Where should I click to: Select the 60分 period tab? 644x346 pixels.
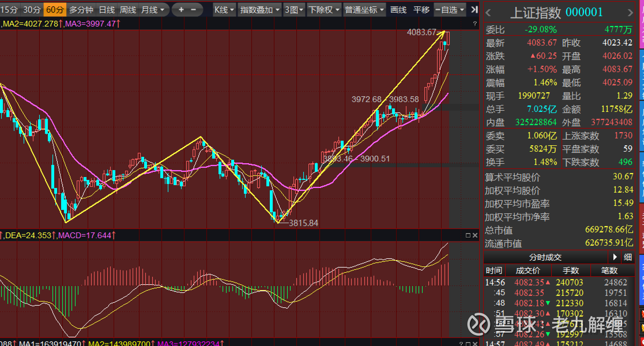55,10
